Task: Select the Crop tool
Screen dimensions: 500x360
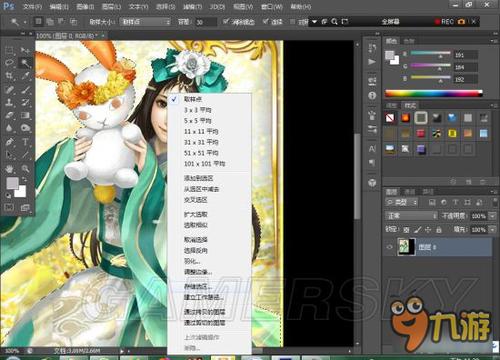Action: coord(9,76)
